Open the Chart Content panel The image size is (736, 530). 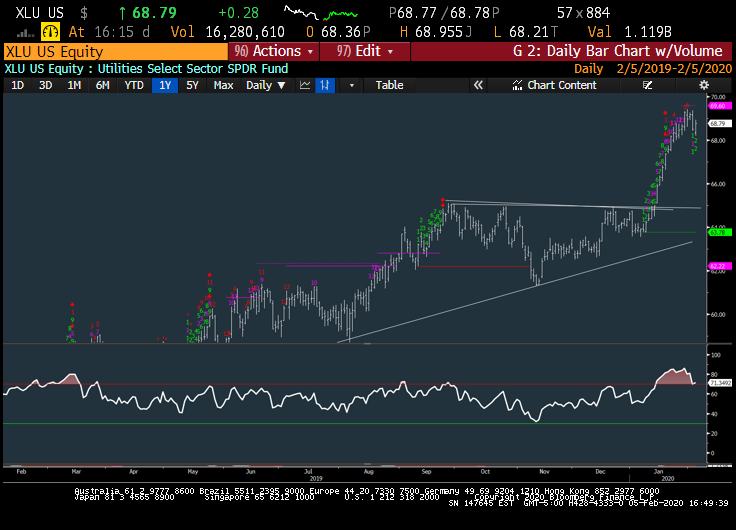click(x=554, y=85)
